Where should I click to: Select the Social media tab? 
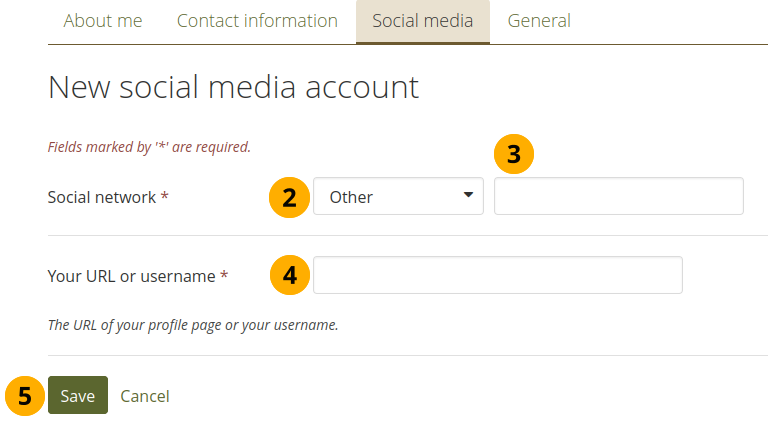click(x=422, y=21)
